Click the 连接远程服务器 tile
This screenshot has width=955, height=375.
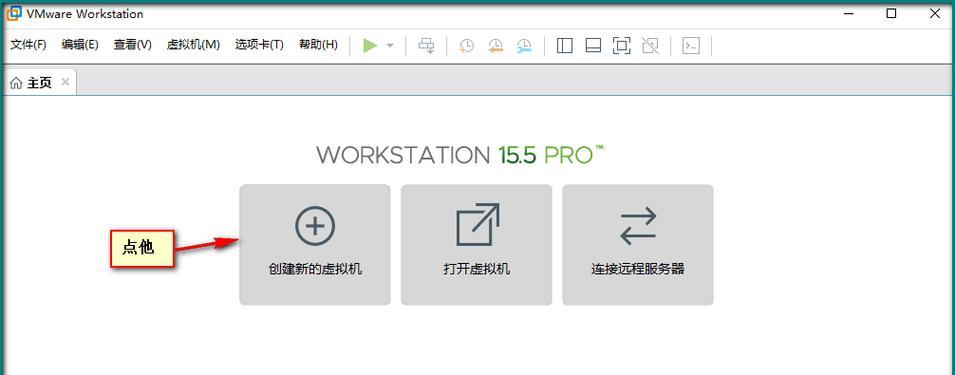(x=638, y=245)
